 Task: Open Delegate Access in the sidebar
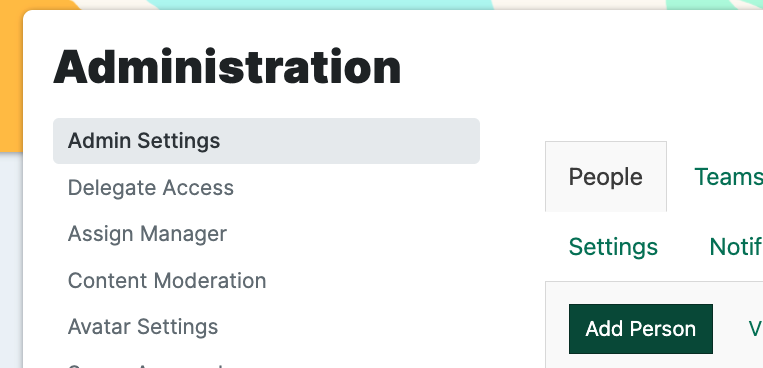click(151, 187)
